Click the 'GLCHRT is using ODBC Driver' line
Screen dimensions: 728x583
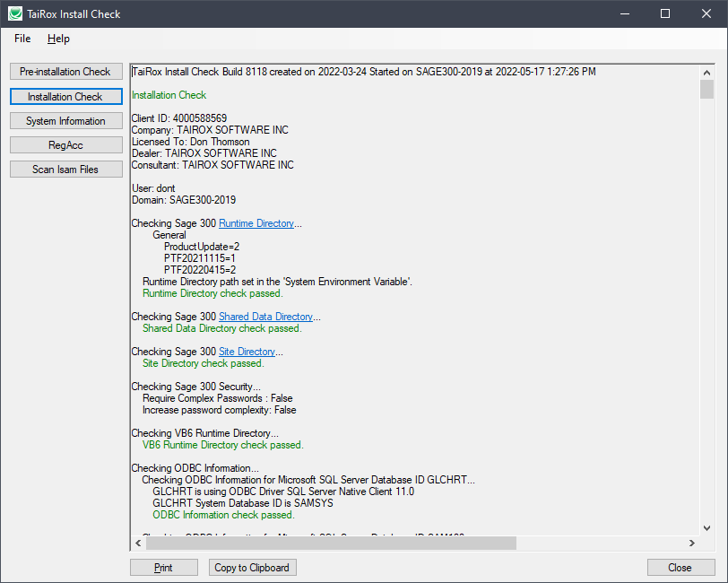[x=283, y=492]
